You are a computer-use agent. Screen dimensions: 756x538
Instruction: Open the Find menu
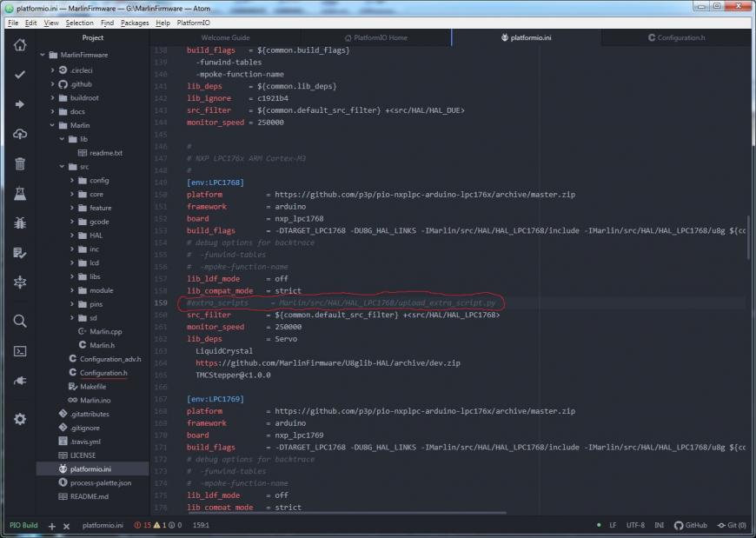107,23
